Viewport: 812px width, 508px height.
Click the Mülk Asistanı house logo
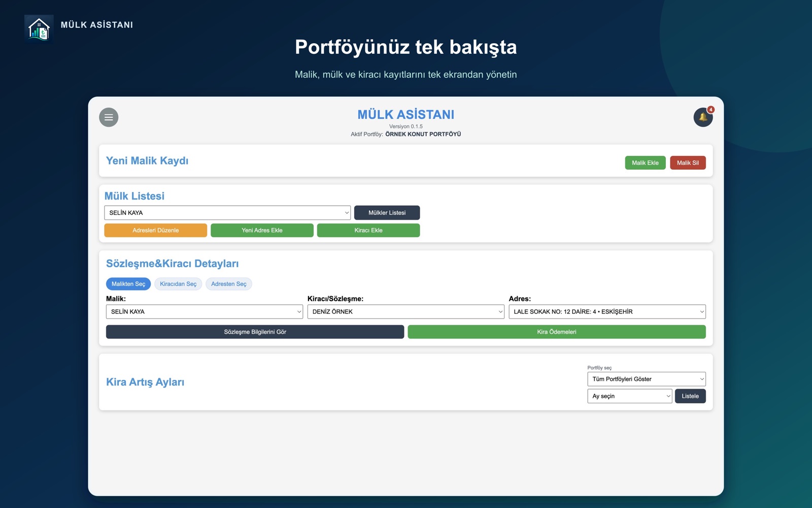pos(39,28)
